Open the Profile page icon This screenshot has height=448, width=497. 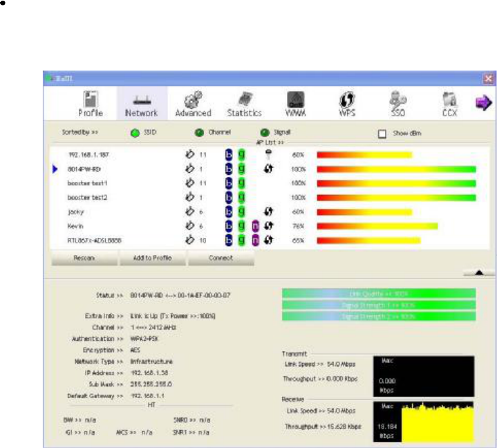tap(91, 104)
